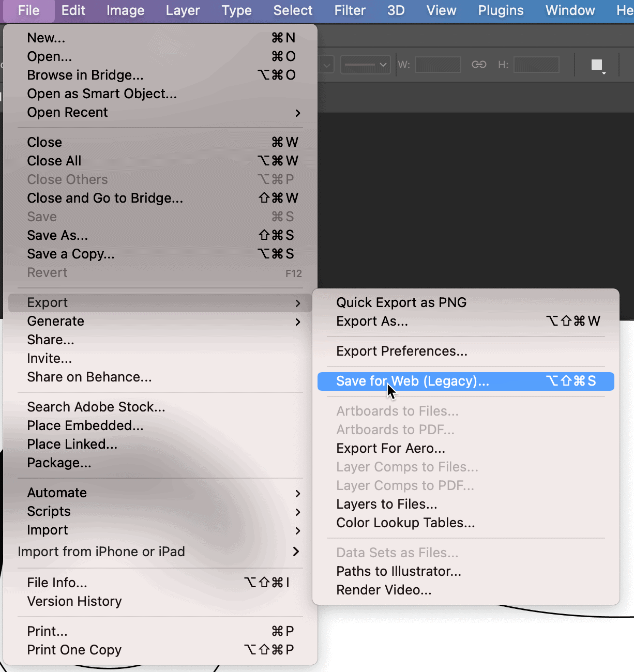Open the Image menu
This screenshot has width=634, height=672.
pos(126,10)
